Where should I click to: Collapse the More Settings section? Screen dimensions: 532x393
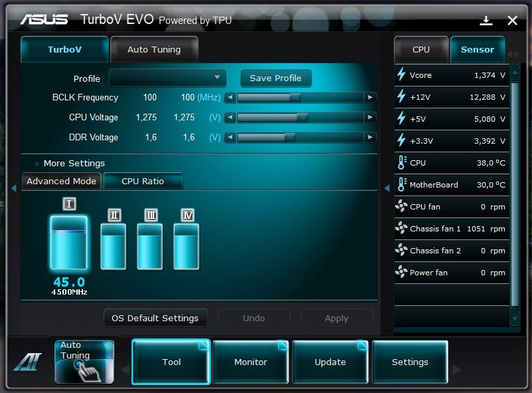click(x=37, y=164)
